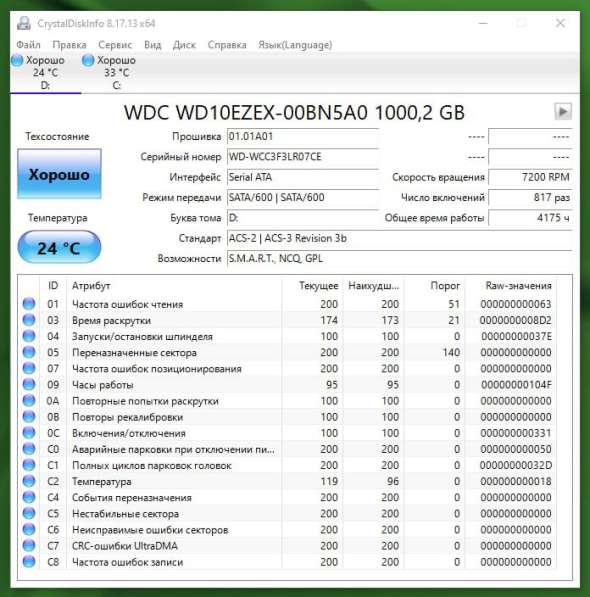Viewport: 590px width, 597px height.
Task: Select the Время раскрутки attribute text
Action: point(112,321)
